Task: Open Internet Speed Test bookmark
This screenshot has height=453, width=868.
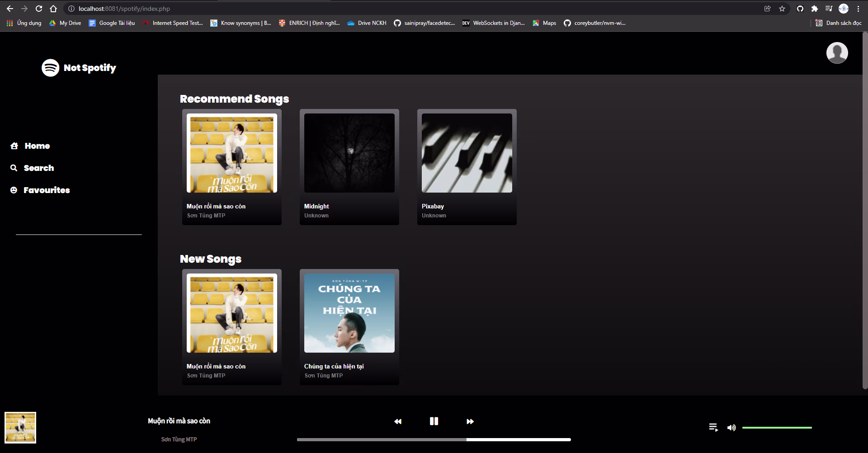Action: coord(172,23)
